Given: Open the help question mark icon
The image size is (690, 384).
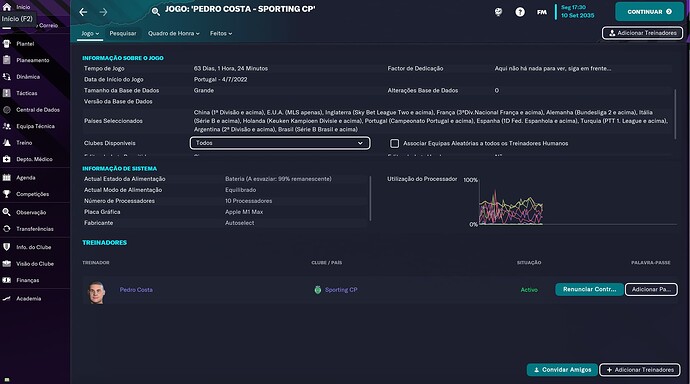Looking at the screenshot, I should point(520,12).
